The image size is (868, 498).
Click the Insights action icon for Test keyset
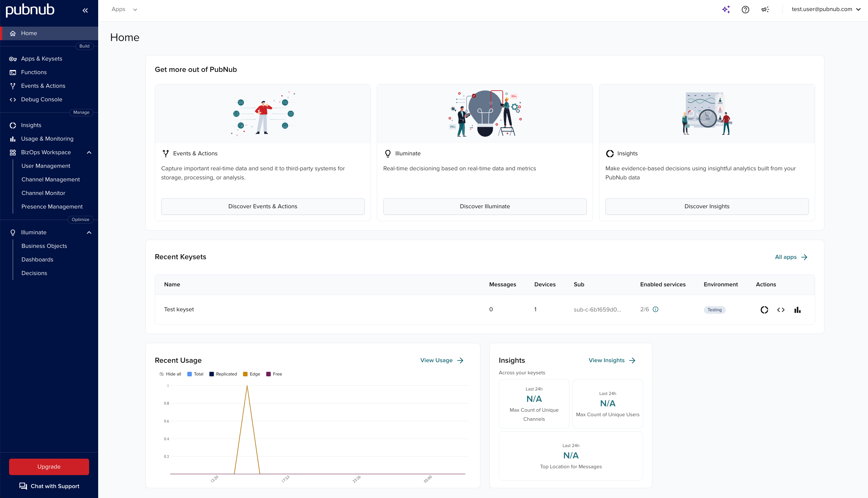point(764,310)
